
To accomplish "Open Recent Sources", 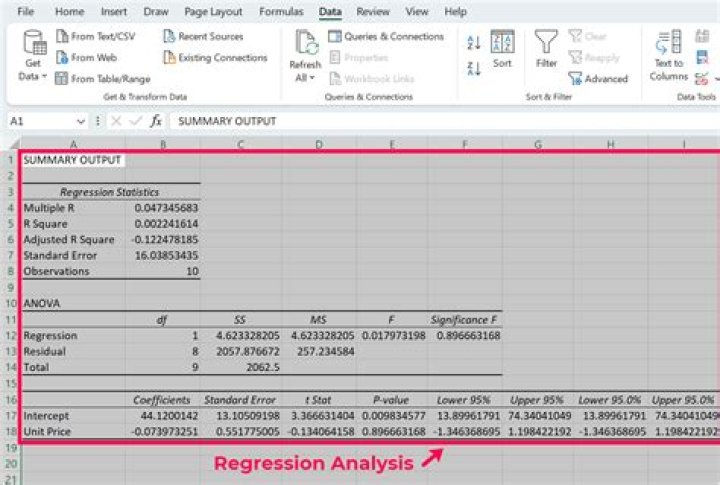I will (x=204, y=36).
